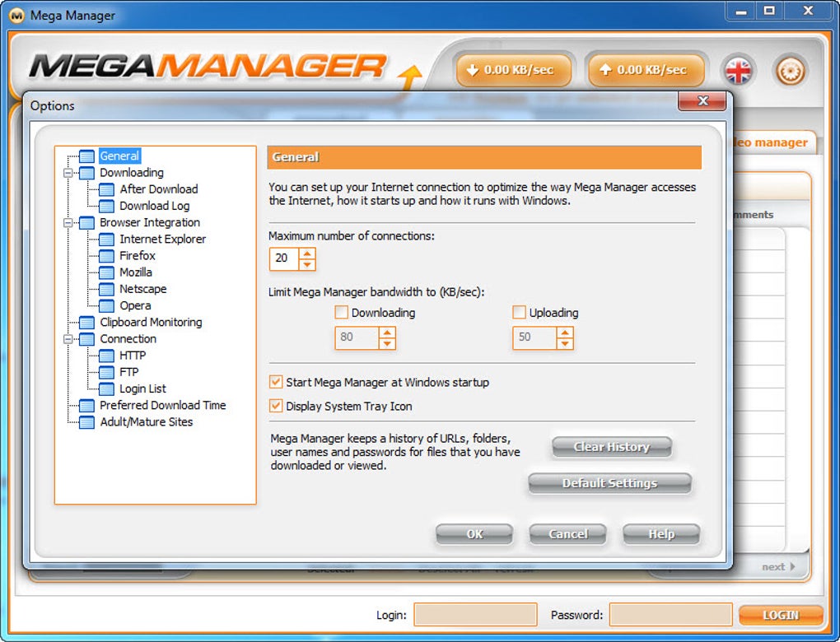Enable the Uploading bandwidth limit checkbox
The height and width of the screenshot is (642, 840).
point(519,312)
